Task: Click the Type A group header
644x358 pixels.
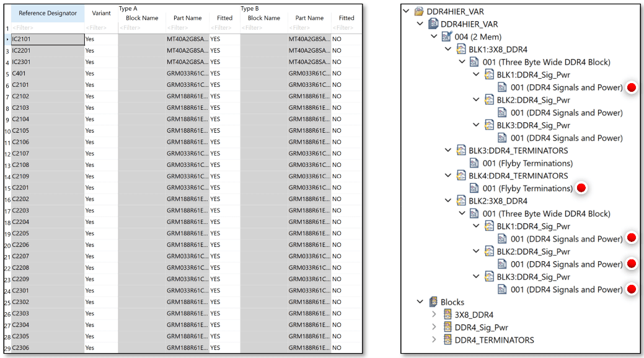Action: (128, 8)
